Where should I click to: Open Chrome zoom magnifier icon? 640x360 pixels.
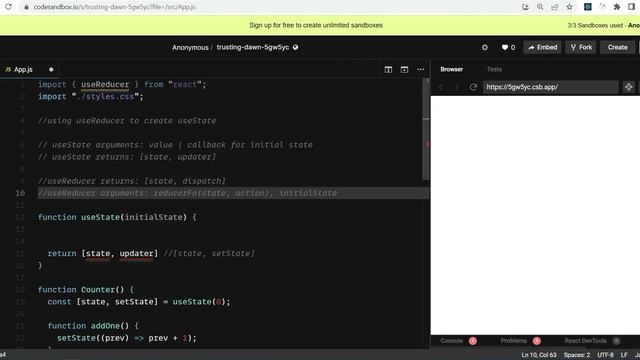tap(540, 7)
